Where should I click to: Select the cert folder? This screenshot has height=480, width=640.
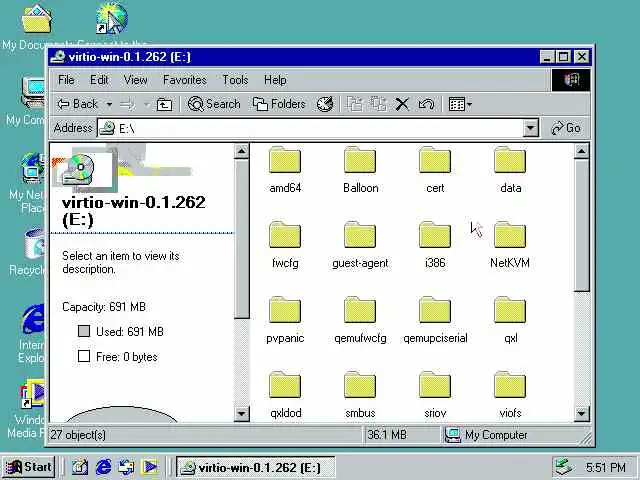click(435, 169)
